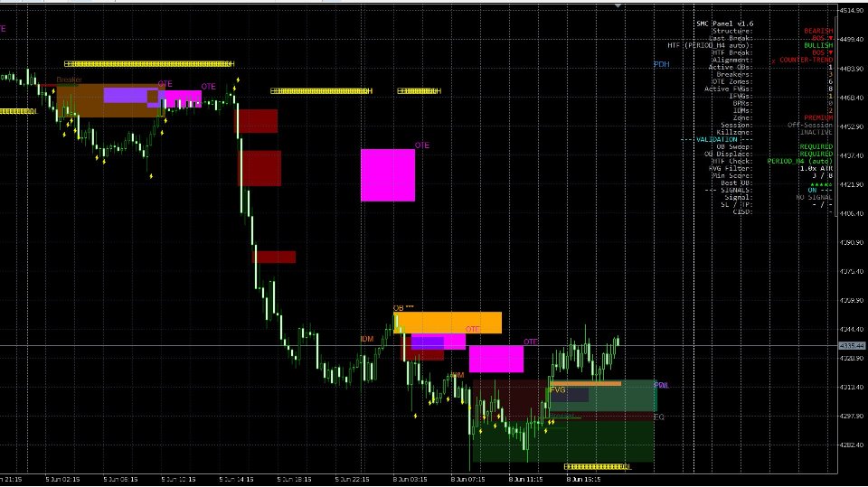This screenshot has width=868, height=487.
Task: Click the HTF Check PERIOD_H4 (auto) value
Action: (x=800, y=162)
